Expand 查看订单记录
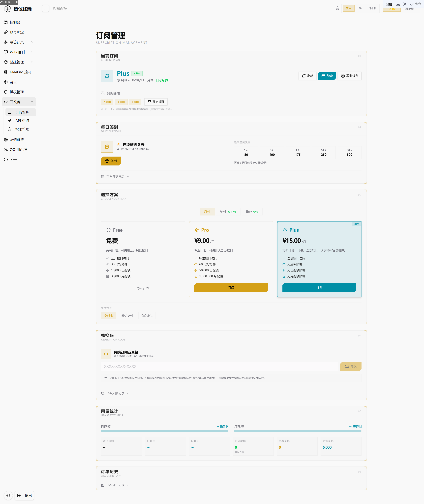Viewport: 424px width, 504px height. (x=115, y=485)
